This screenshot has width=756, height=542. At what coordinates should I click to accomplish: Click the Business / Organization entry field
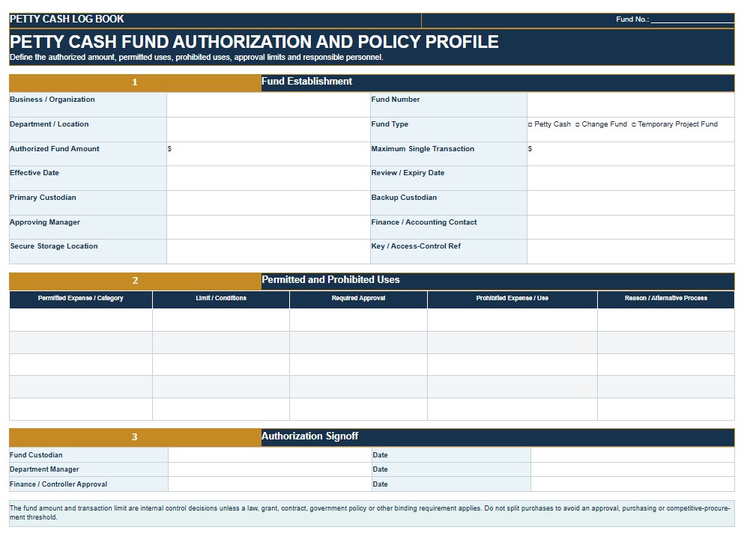coord(268,105)
